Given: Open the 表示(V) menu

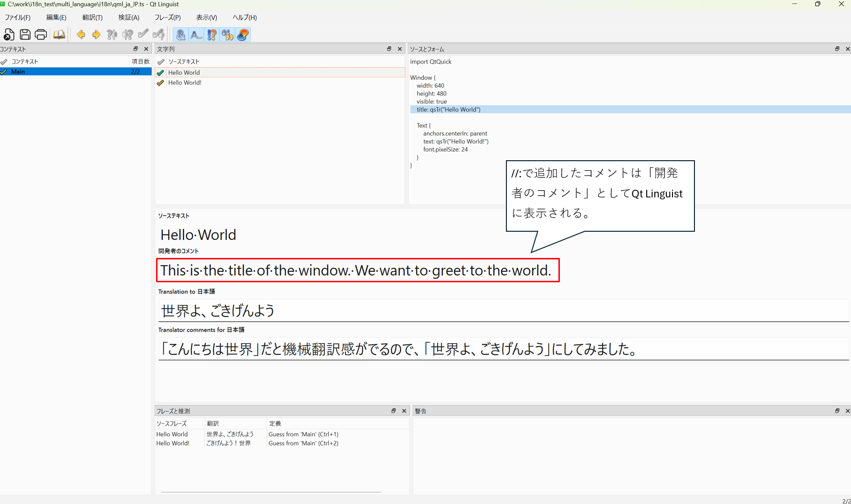Looking at the screenshot, I should (x=206, y=18).
